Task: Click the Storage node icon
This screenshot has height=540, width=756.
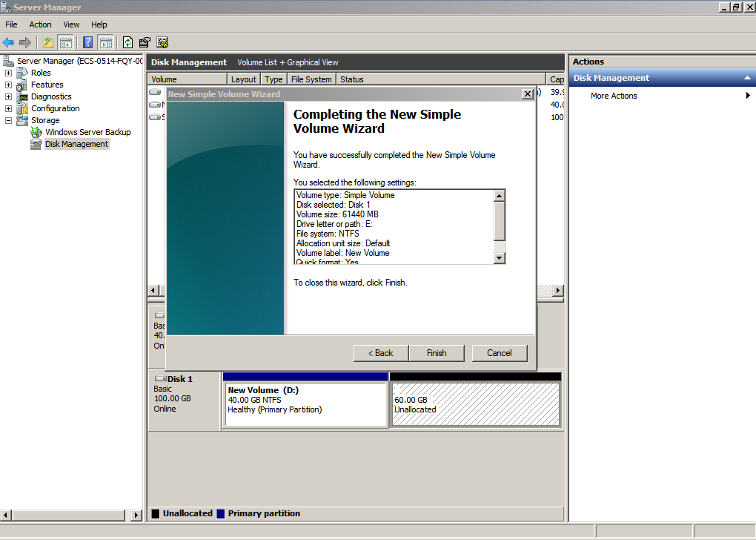Action: [22, 120]
